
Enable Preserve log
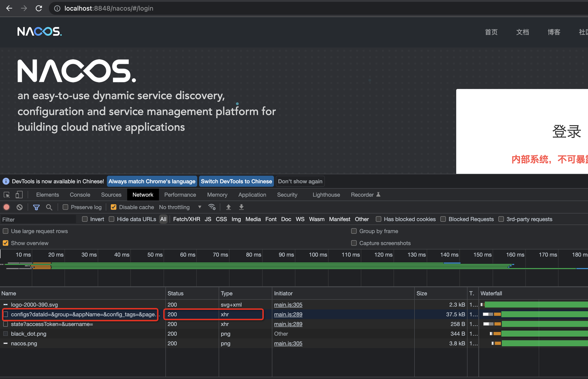(x=65, y=207)
